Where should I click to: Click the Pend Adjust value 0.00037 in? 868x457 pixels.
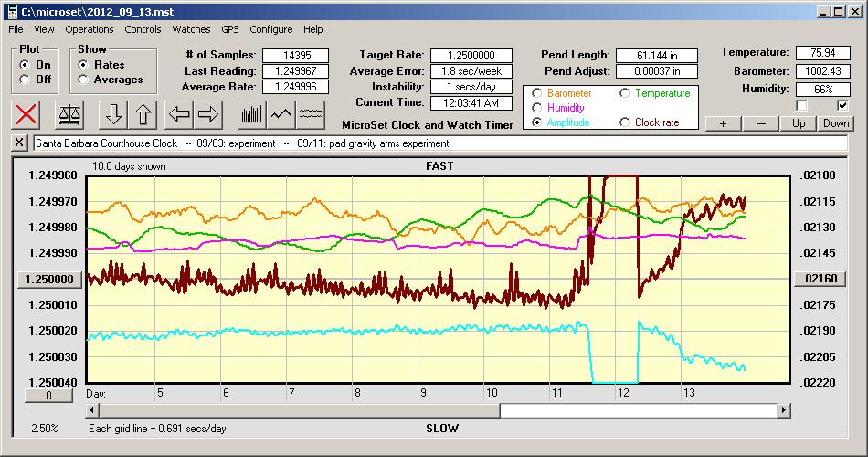657,71
